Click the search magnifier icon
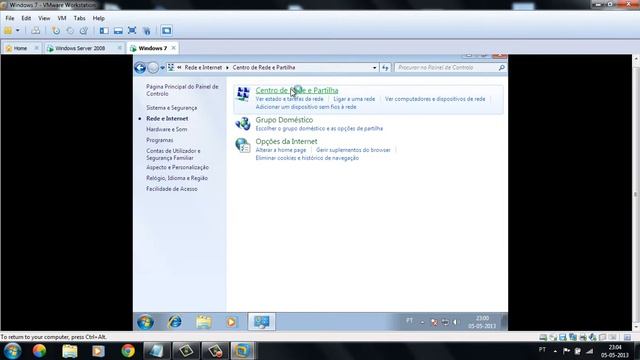640x360 pixels. pyautogui.click(x=502, y=68)
